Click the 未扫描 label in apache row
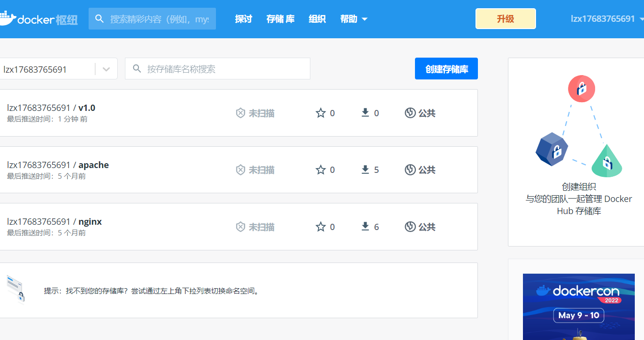The height and width of the screenshot is (340, 644). click(261, 170)
